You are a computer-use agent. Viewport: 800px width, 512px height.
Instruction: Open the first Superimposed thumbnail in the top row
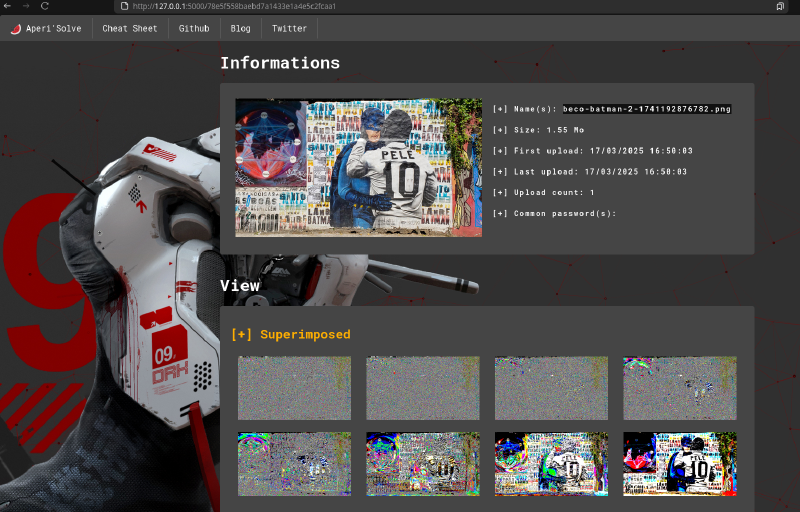pos(294,388)
